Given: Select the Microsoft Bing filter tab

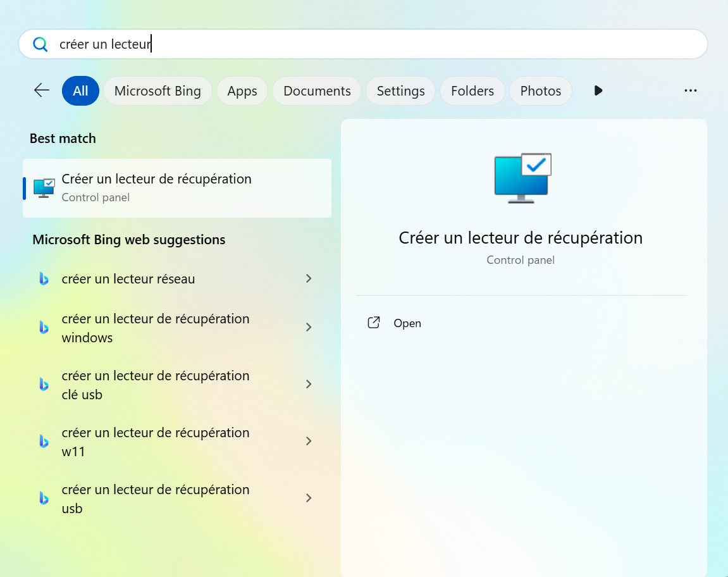Looking at the screenshot, I should (x=157, y=90).
